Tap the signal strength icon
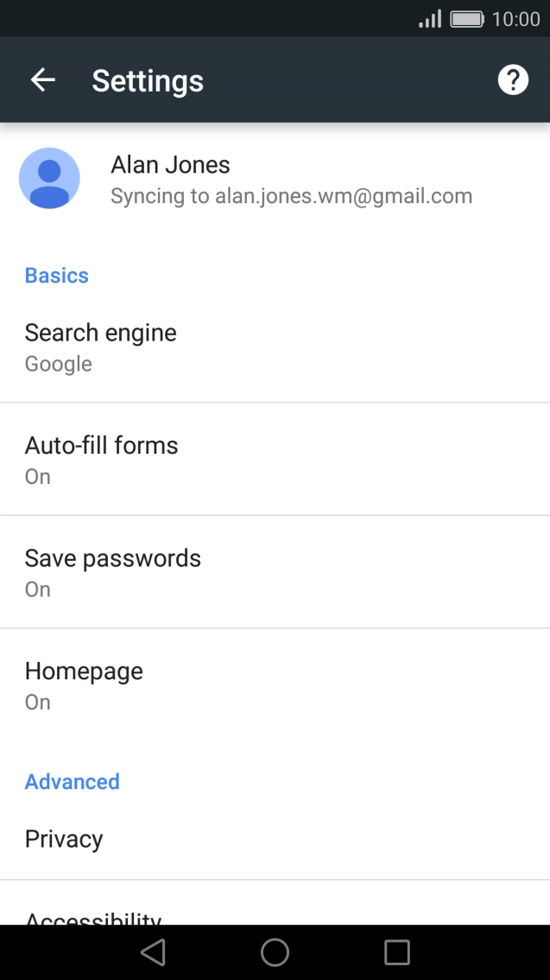This screenshot has height=980, width=550. click(x=430, y=19)
